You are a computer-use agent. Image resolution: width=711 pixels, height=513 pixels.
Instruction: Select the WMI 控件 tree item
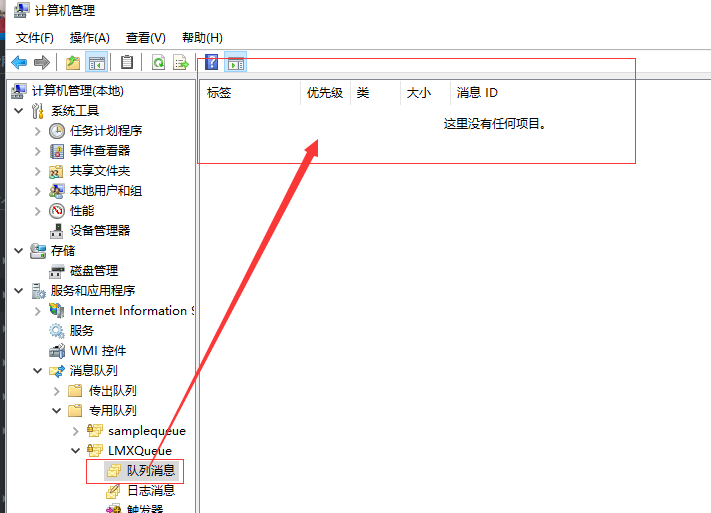[98, 351]
